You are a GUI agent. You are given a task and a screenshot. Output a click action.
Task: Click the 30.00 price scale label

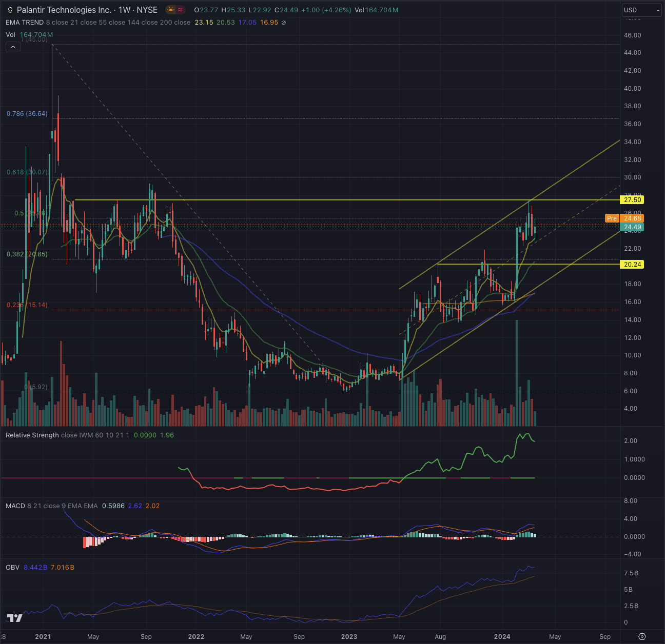[x=633, y=177]
